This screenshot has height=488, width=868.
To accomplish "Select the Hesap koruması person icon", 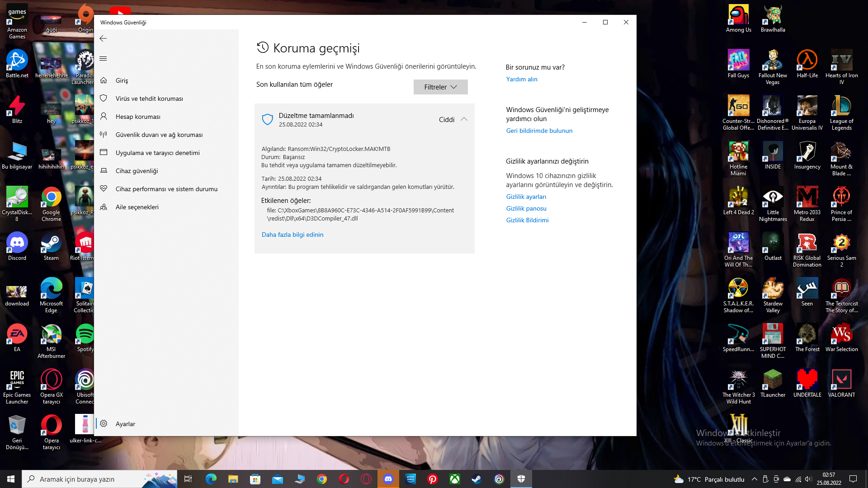I will pyautogui.click(x=104, y=117).
